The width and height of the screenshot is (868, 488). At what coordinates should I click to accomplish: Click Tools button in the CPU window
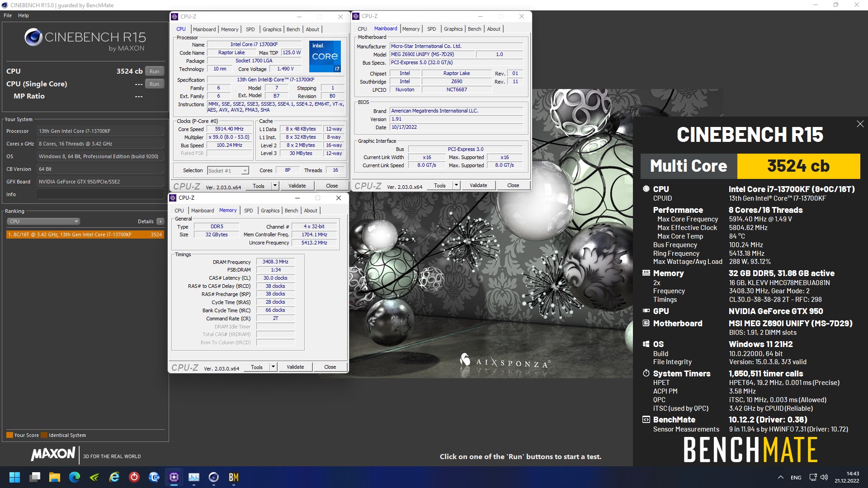tap(259, 186)
